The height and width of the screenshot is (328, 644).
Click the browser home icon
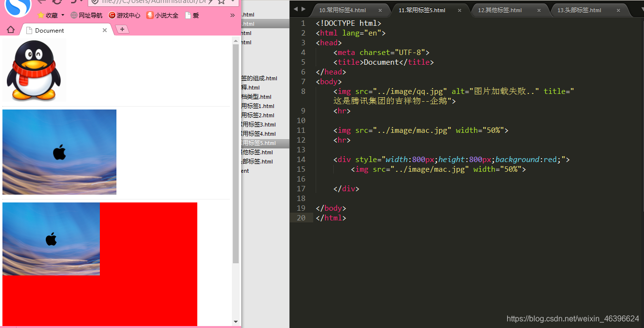10,30
